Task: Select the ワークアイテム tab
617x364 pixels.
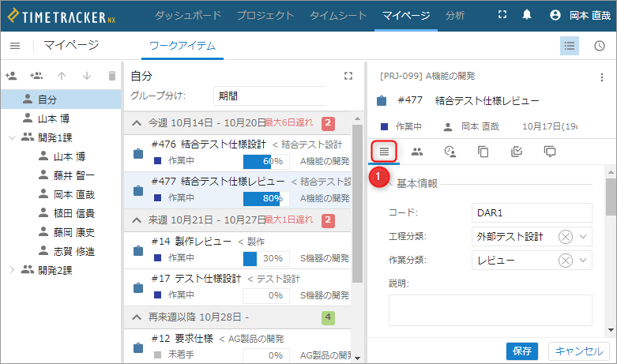Action: pyautogui.click(x=182, y=46)
